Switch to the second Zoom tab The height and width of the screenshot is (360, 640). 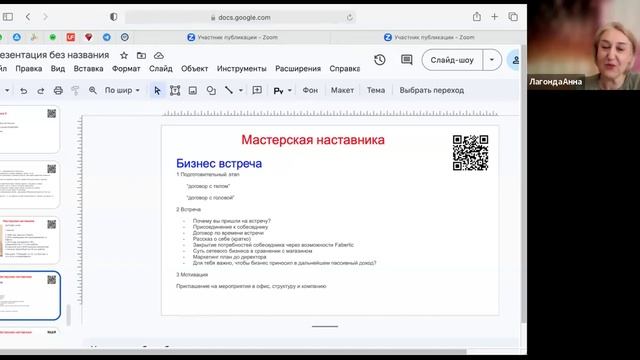[x=429, y=37]
